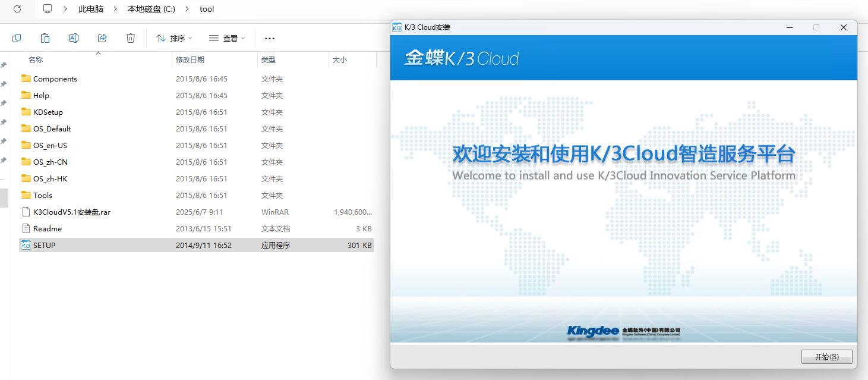Click the Delete trash icon in Explorer toolbar
Image resolution: width=868 pixels, height=380 pixels.
[x=131, y=38]
